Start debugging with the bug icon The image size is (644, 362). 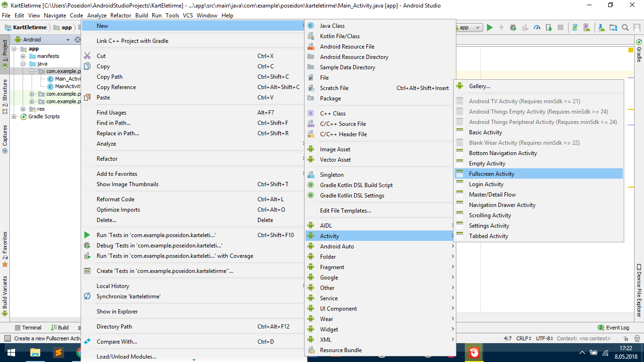click(513, 28)
